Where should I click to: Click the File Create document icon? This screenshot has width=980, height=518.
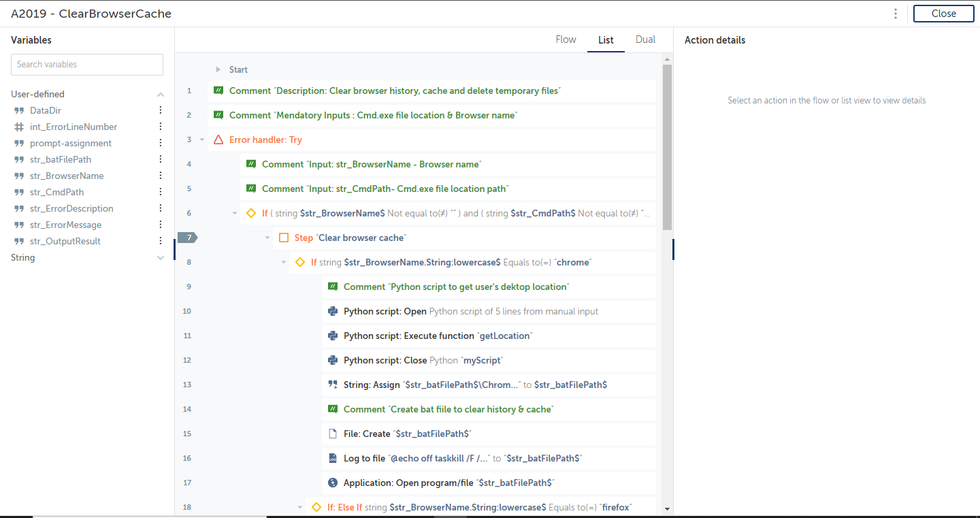[x=333, y=434]
